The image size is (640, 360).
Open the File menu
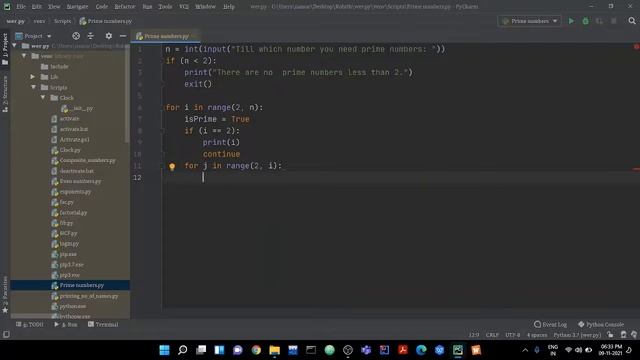[x=20, y=7]
